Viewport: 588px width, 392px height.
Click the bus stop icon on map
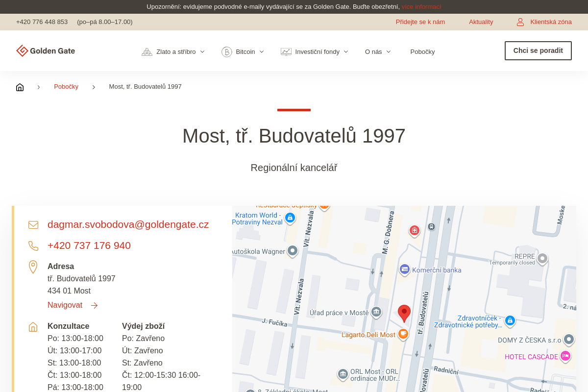(431, 226)
